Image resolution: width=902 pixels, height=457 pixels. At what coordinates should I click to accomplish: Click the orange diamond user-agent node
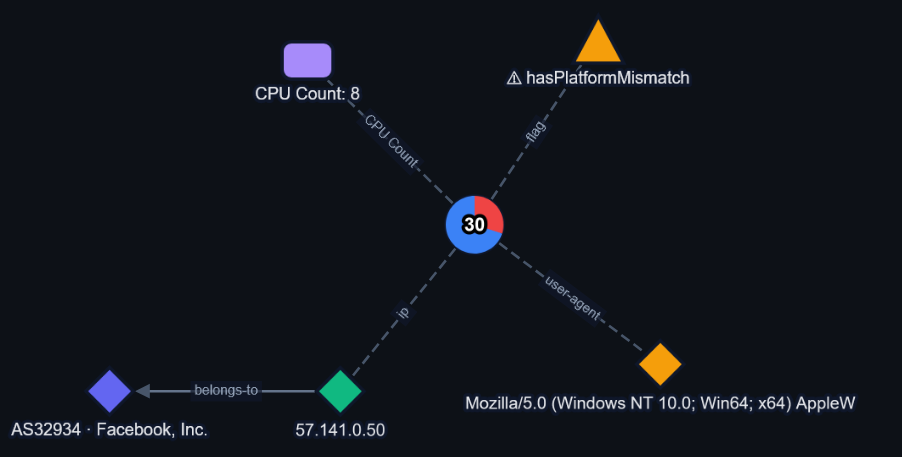[660, 364]
